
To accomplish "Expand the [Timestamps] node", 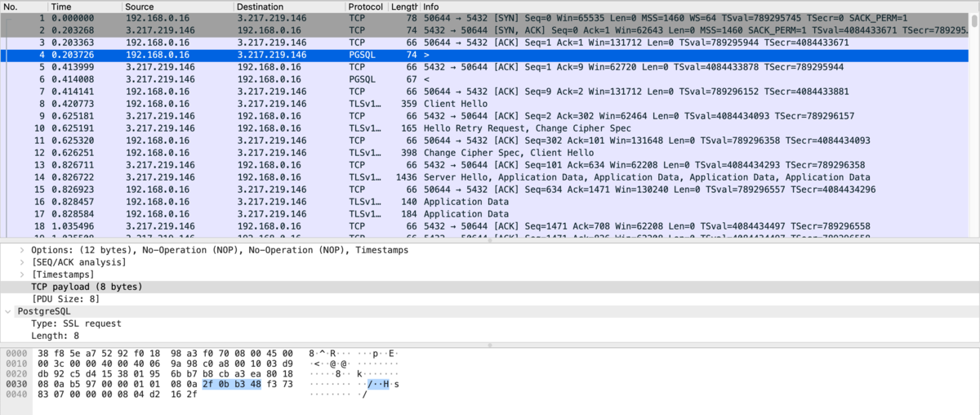I will click(22, 274).
